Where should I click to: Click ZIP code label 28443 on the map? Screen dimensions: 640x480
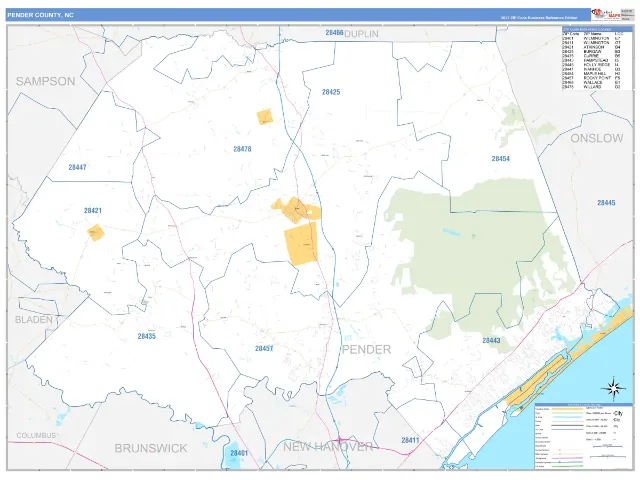coord(491,340)
